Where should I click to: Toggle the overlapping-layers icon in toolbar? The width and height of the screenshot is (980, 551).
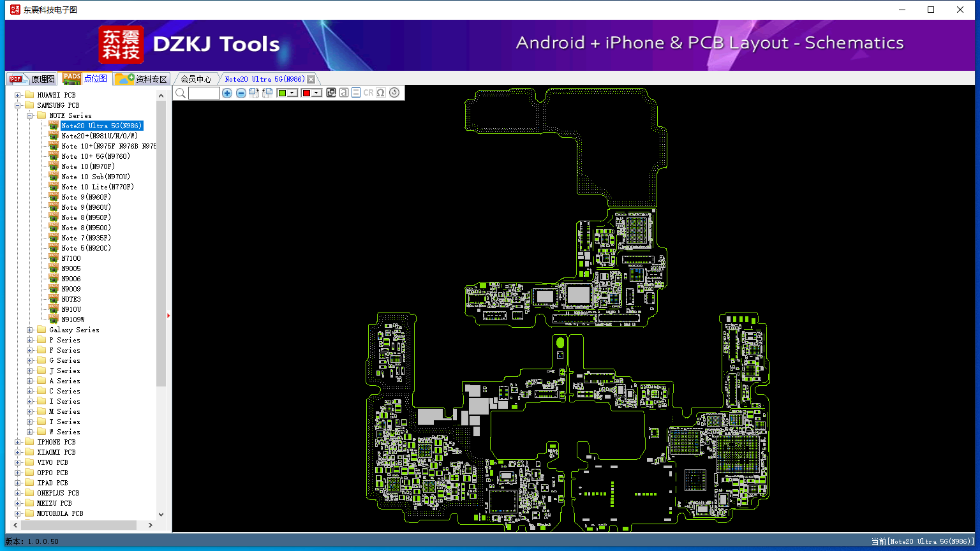(x=331, y=93)
